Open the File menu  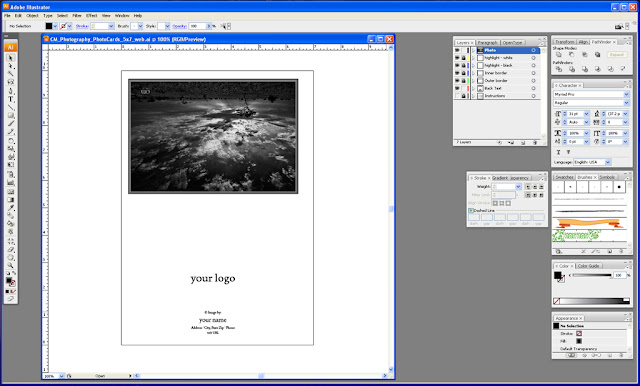pos(7,16)
